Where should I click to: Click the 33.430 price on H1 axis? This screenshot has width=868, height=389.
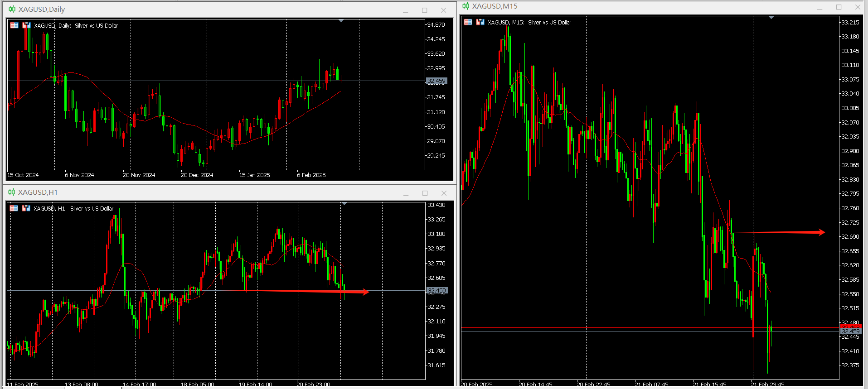click(x=436, y=205)
